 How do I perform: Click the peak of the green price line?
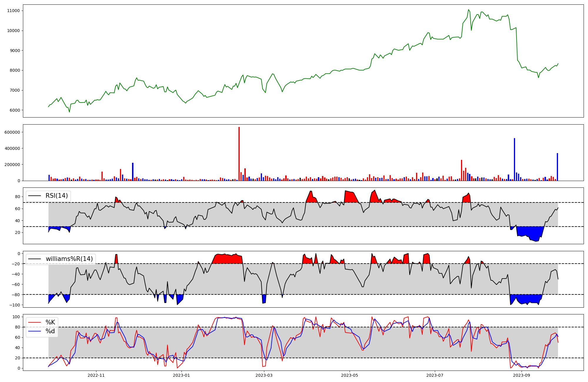[469, 10]
